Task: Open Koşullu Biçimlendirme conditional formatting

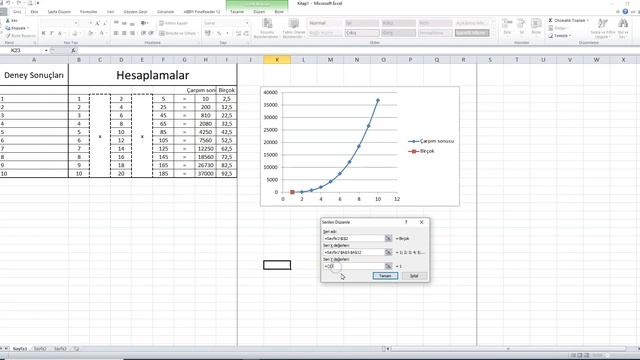Action: pos(267,28)
